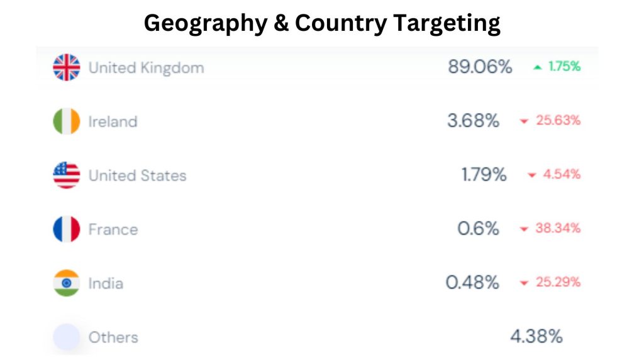
Task: Click the Ireland flag icon
Action: pos(67,121)
